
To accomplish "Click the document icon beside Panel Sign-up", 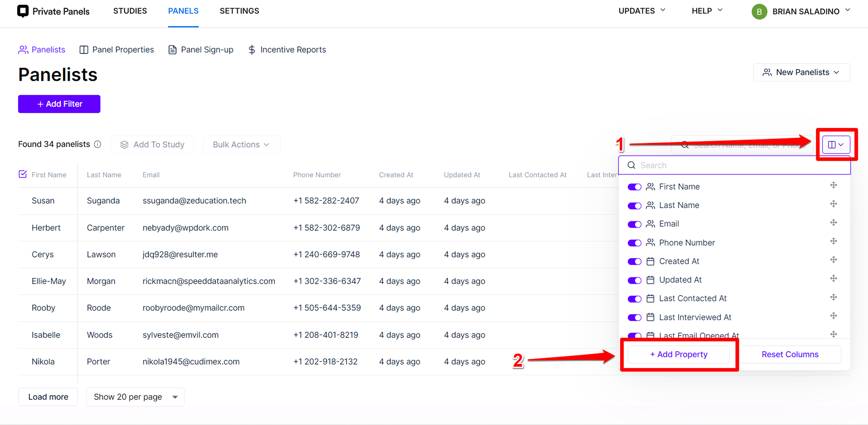I will [x=173, y=50].
